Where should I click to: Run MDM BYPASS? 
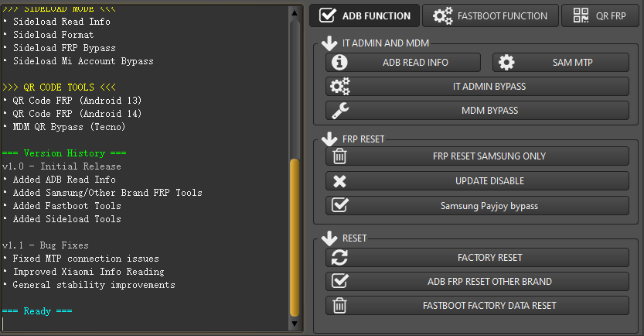(x=477, y=110)
